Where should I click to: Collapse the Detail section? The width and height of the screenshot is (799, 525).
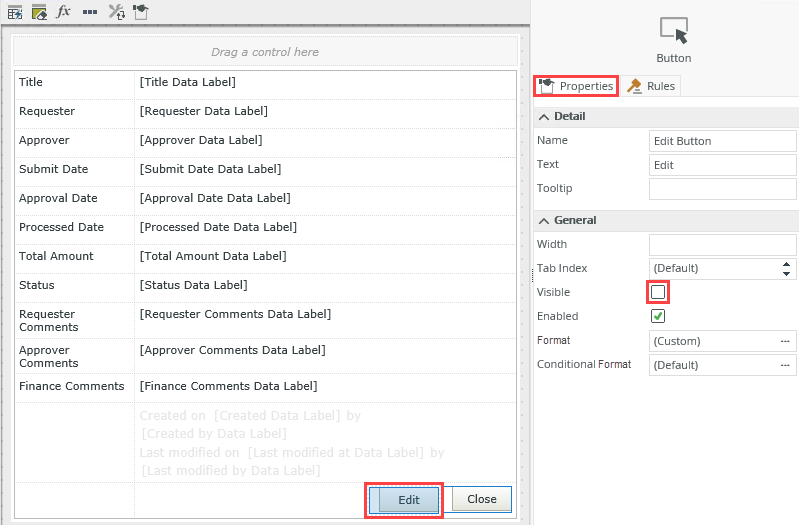tap(544, 116)
